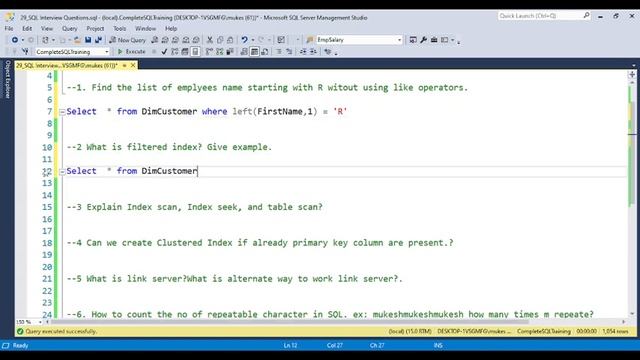
Task: Click the Analysis Services XMLA Query icon
Action: click(x=186, y=40)
